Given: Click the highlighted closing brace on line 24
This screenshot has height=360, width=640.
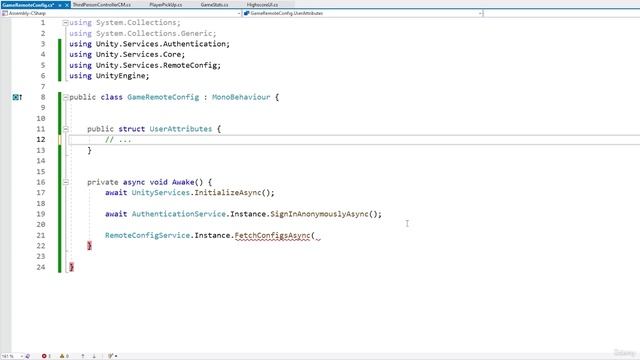Looking at the screenshot, I should (71, 267).
